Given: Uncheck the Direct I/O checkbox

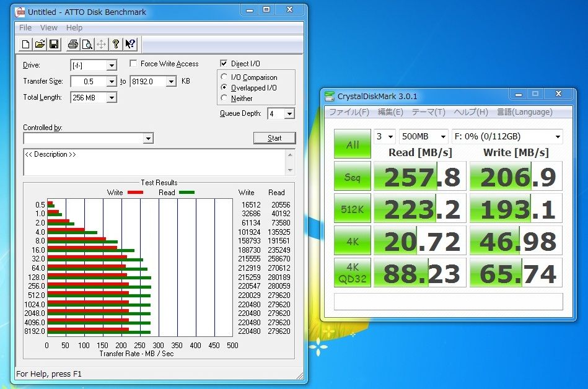Looking at the screenshot, I should click(224, 63).
